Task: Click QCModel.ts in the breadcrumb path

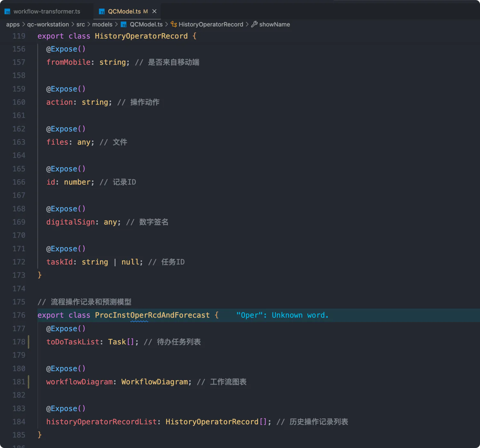Action: 146,25
